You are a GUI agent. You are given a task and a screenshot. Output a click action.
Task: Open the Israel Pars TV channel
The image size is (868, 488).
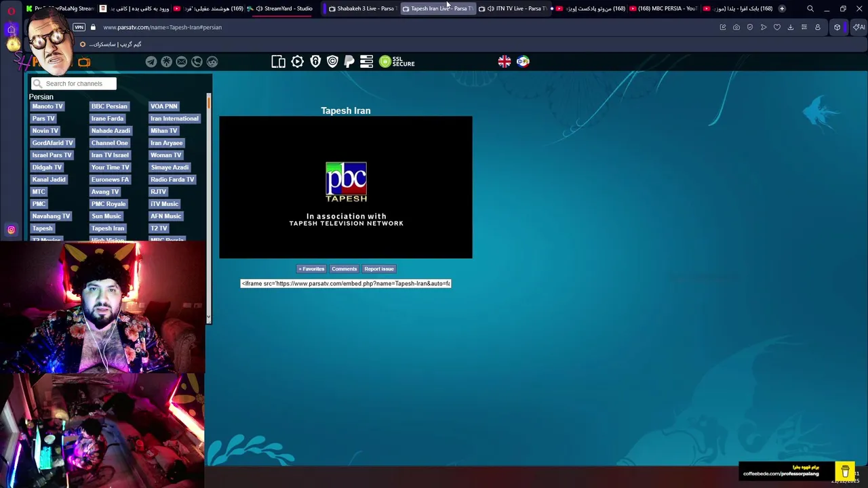[x=52, y=155]
